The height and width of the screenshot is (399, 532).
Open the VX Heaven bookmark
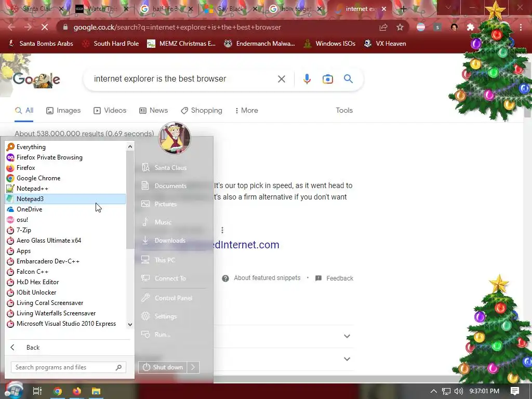(x=385, y=44)
